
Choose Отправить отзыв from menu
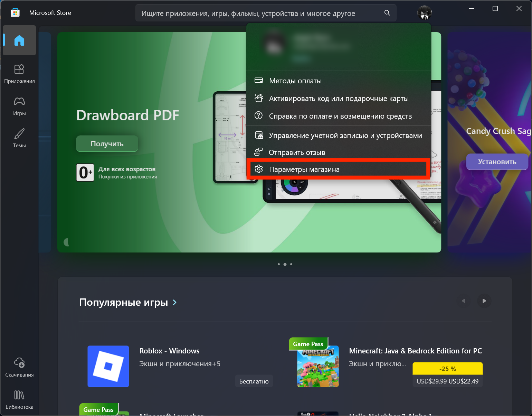(339, 152)
